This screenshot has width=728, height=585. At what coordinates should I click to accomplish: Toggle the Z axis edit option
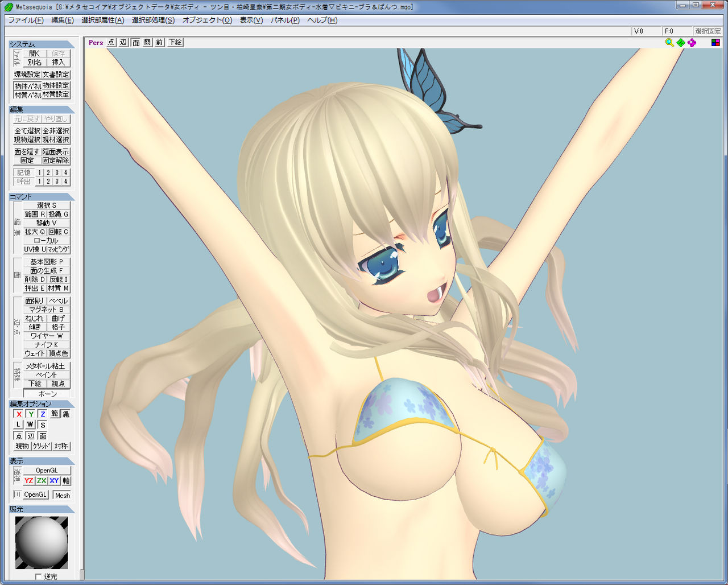point(43,414)
